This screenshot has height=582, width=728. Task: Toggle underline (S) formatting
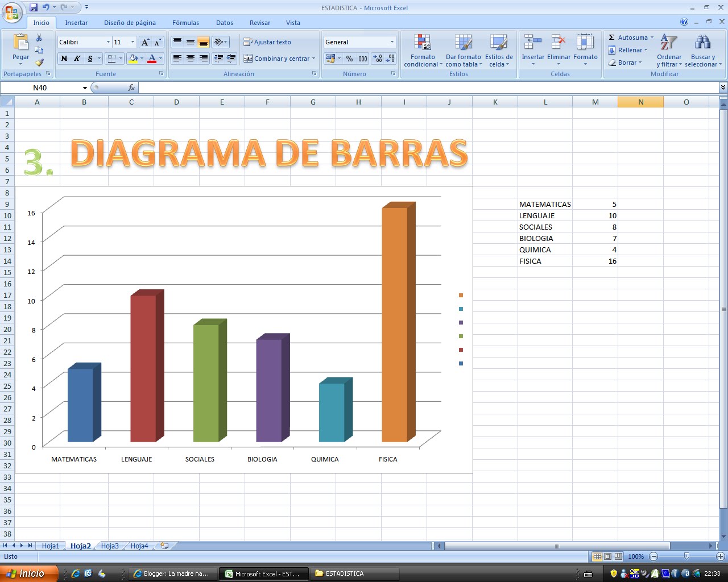90,59
